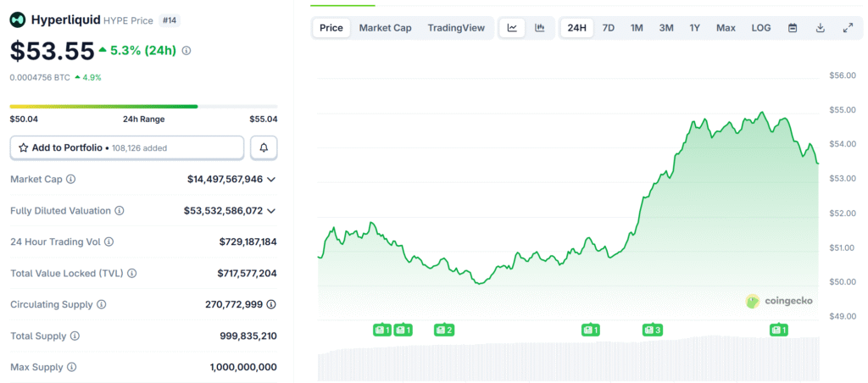Screen dimensions: 868x383
Task: Expand Fully Diluted Valuation chevron
Action: pos(271,211)
